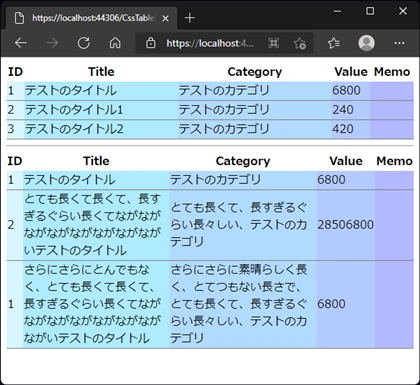Image resolution: width=420 pixels, height=385 pixels.
Task: Click the Value header in the first table
Action: tap(351, 72)
